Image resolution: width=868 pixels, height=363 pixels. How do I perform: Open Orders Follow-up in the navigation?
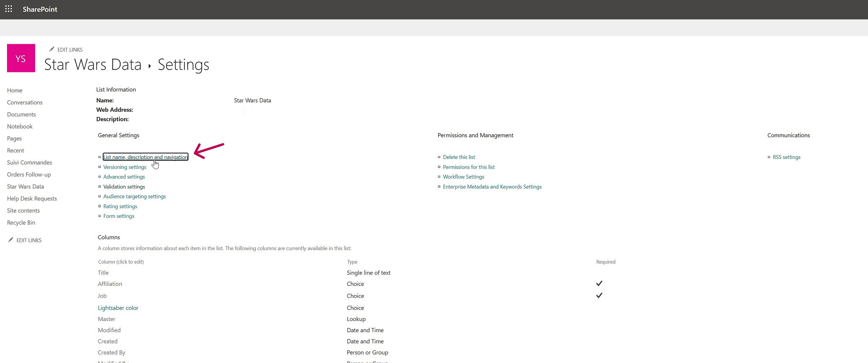[x=29, y=174]
